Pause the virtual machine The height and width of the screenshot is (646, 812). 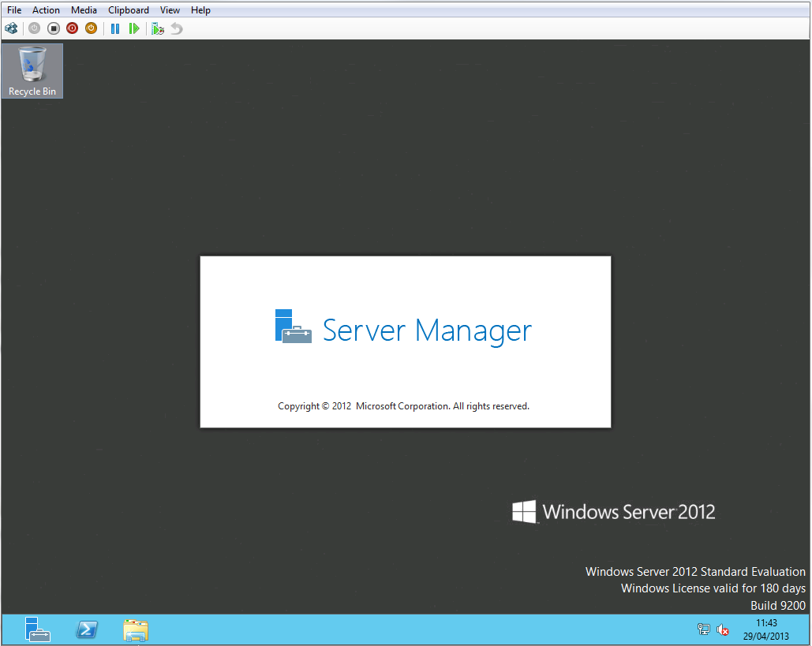[x=115, y=28]
